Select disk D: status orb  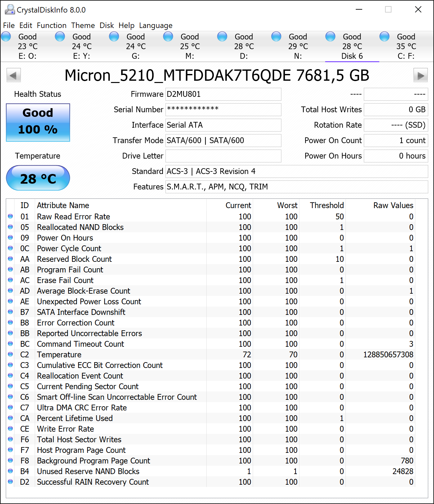[x=222, y=37]
